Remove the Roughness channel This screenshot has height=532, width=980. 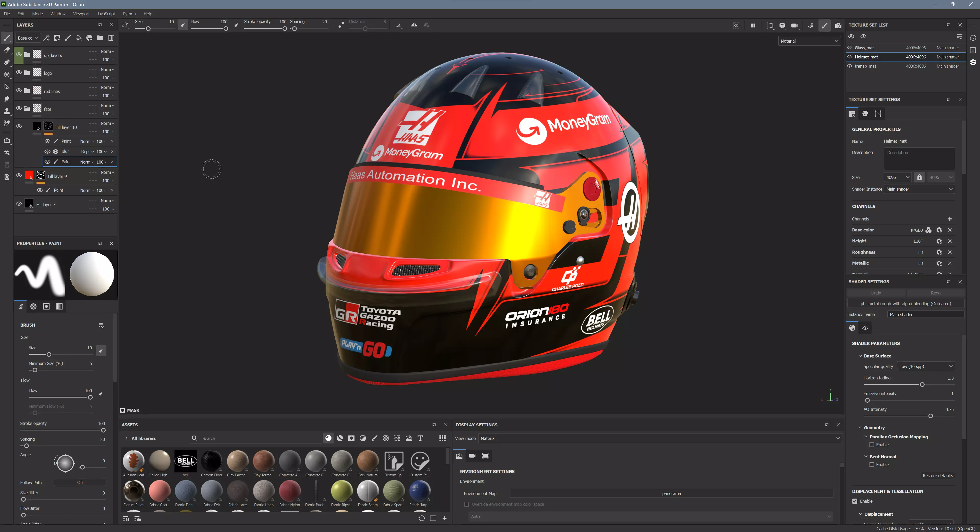pos(950,252)
